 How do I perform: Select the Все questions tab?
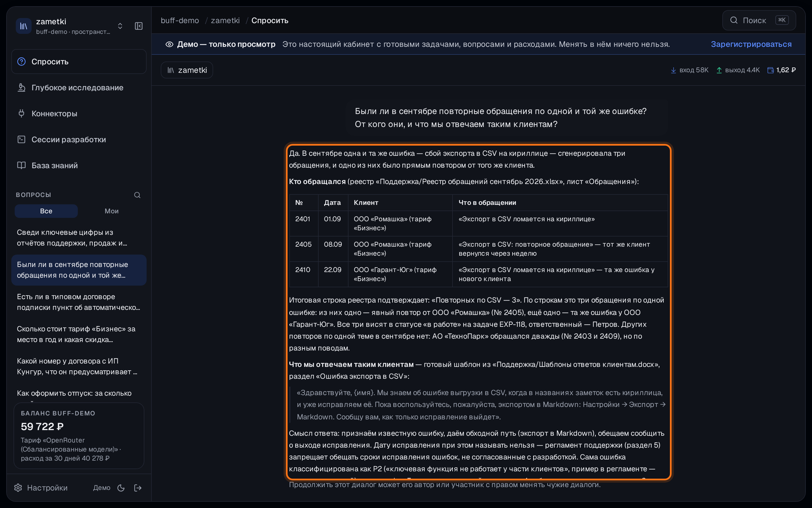pyautogui.click(x=46, y=211)
